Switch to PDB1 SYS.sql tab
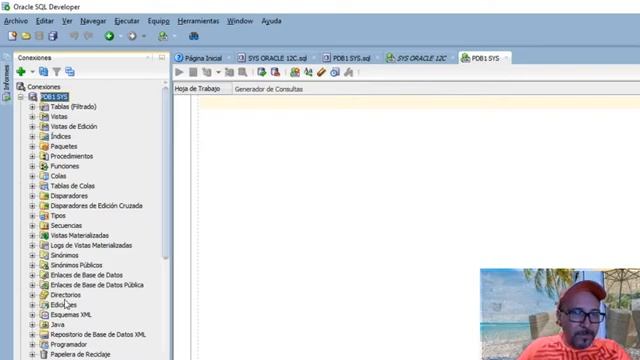640x360 pixels. (347, 58)
